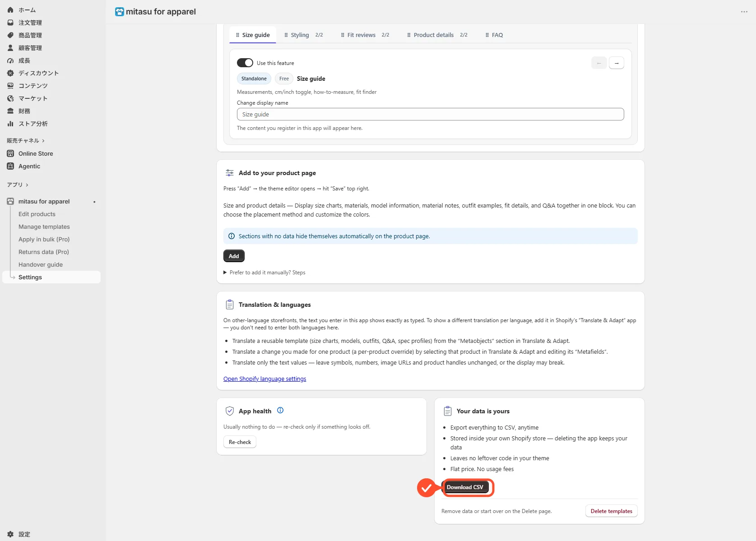Image resolution: width=756 pixels, height=541 pixels.
Task: Click the mitasu for apparel sidebar app icon
Action: [x=10, y=201]
